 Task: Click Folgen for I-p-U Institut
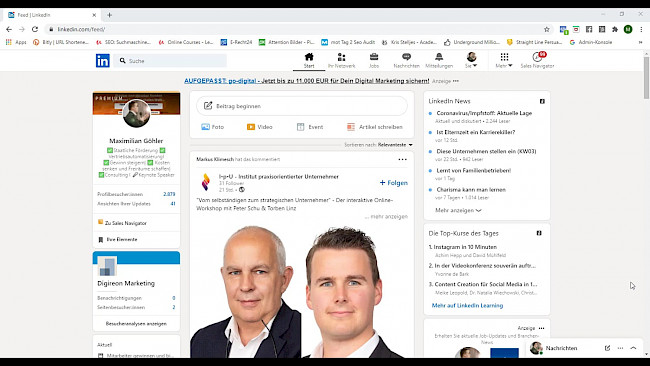[394, 183]
